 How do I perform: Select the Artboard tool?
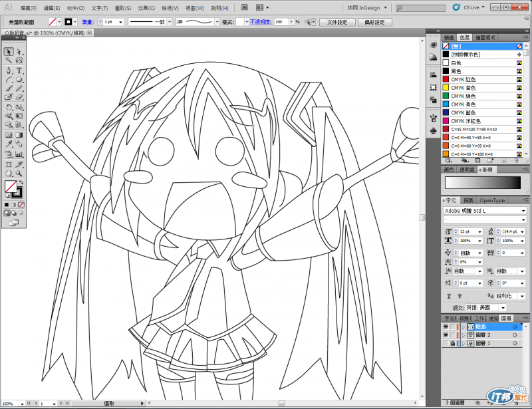(9, 165)
